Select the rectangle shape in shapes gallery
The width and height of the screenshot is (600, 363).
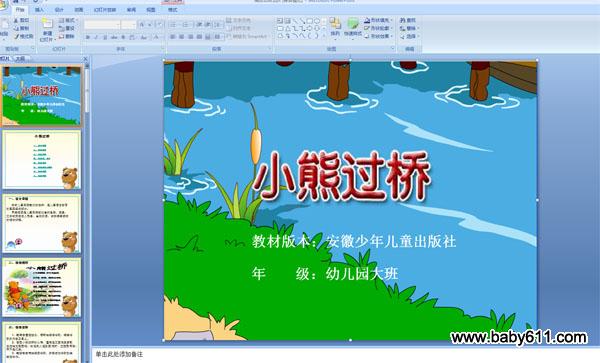[x=310, y=21]
